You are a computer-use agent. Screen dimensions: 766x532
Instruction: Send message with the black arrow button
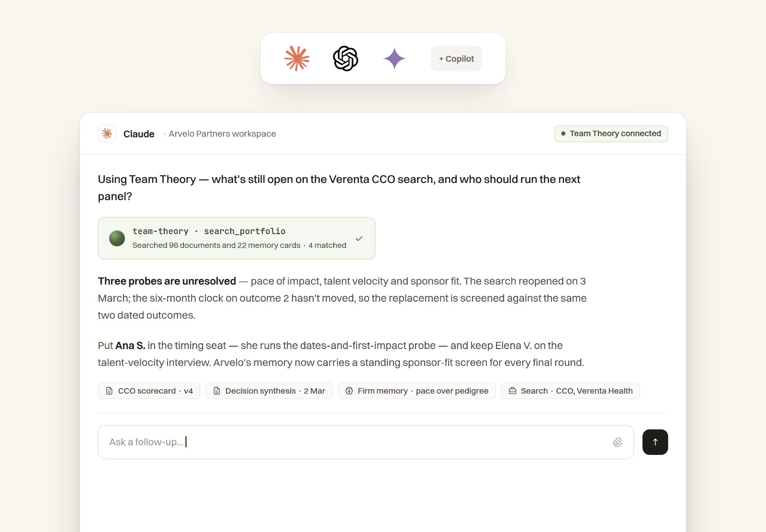655,442
